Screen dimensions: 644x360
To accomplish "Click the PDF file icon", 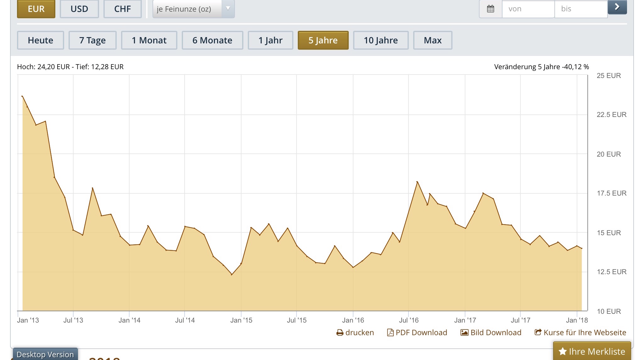I will point(390,333).
